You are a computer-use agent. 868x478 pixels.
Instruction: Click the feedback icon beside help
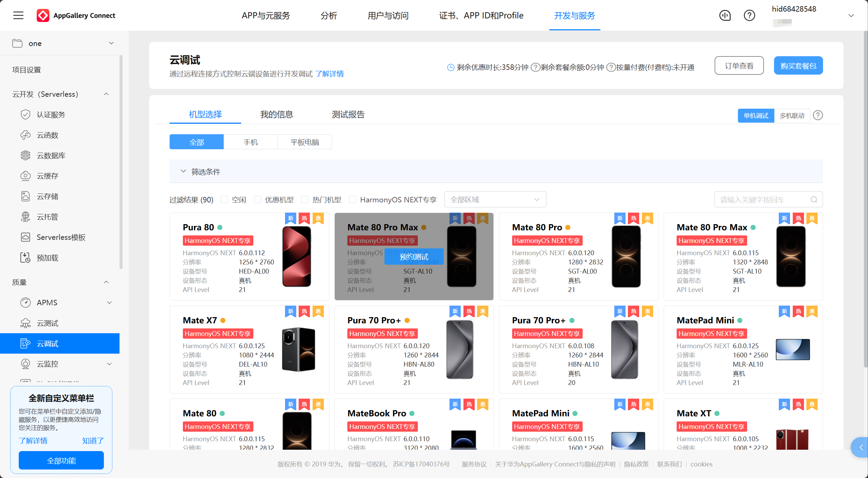click(x=725, y=15)
